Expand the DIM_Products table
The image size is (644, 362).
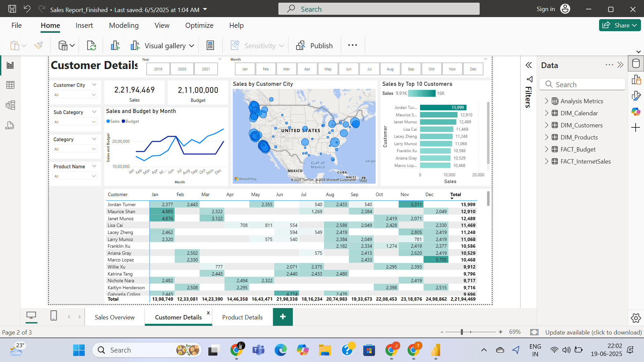pyautogui.click(x=546, y=137)
